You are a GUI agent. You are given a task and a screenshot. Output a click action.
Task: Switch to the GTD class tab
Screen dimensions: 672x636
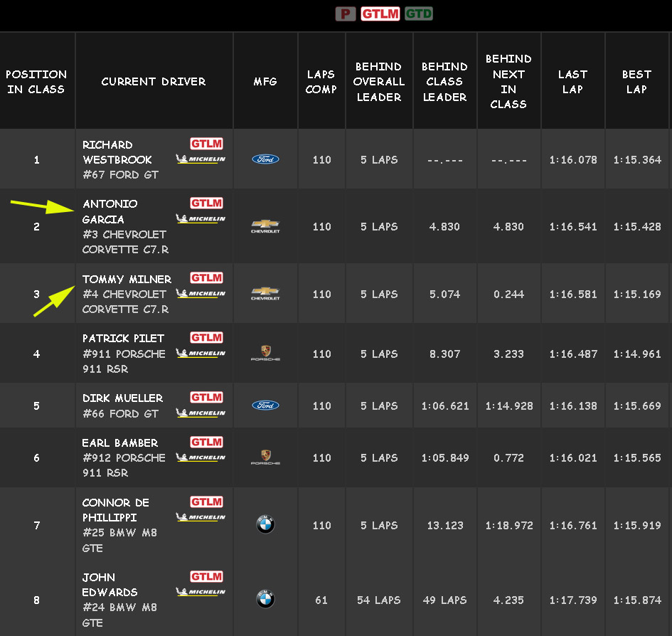(x=419, y=14)
